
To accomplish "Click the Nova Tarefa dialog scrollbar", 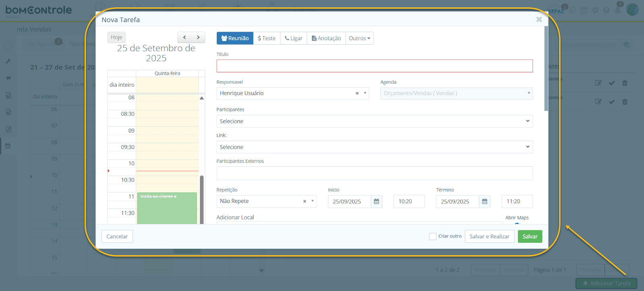I will (546, 68).
